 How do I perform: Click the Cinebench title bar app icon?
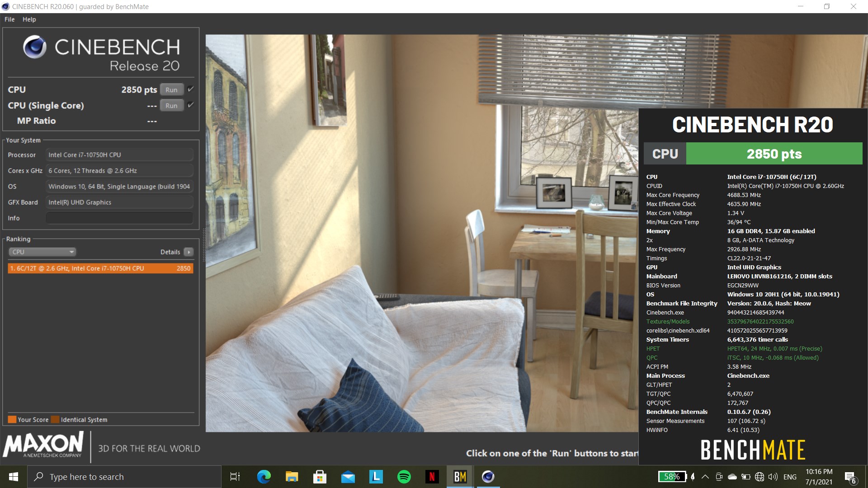(5, 6)
